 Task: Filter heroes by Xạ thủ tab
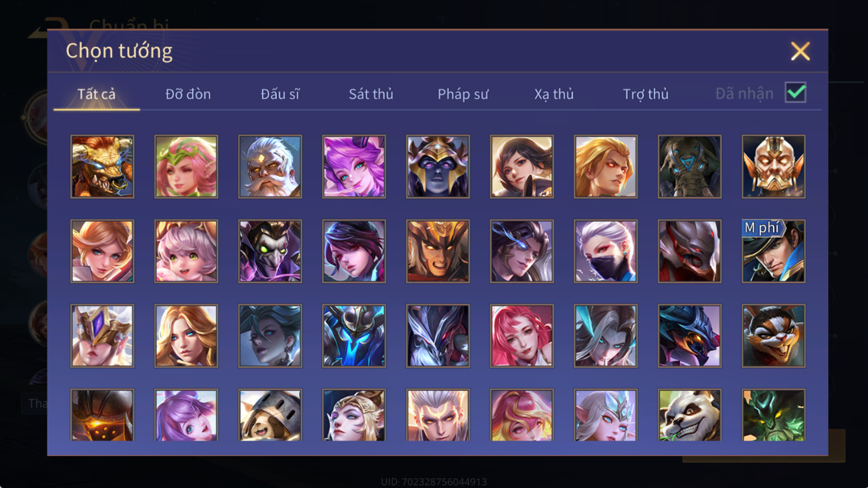click(554, 94)
